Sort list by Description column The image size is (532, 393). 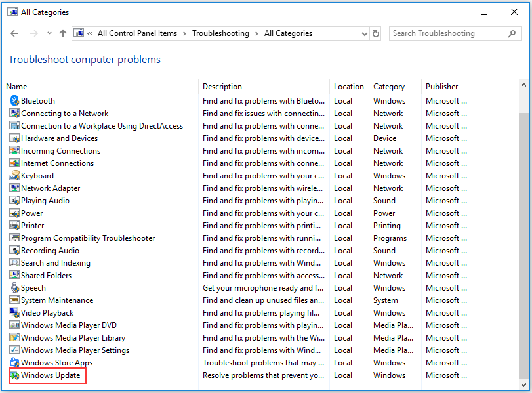coord(222,87)
